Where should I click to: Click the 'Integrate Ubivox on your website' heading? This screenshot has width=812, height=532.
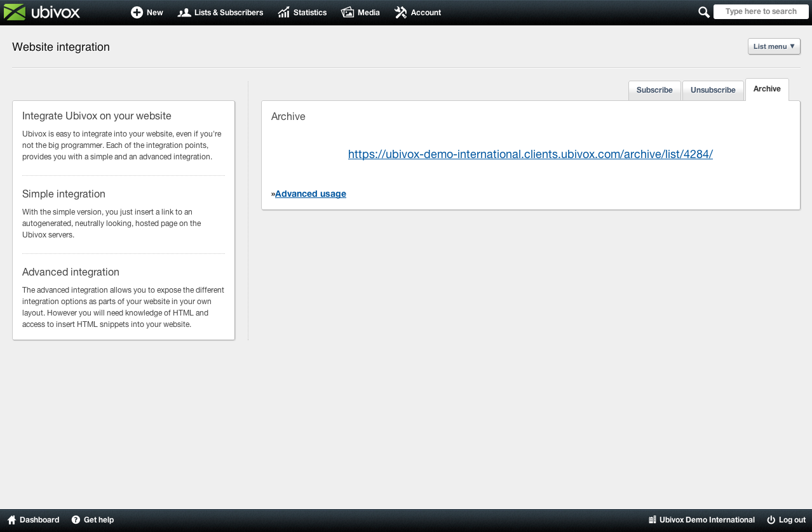(x=97, y=116)
